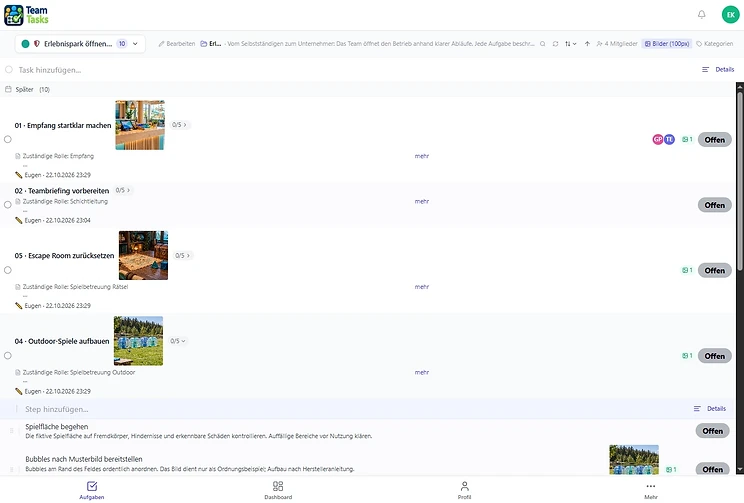The height and width of the screenshot is (503, 744).
Task: Click the refresh sync icon
Action: 555,44
